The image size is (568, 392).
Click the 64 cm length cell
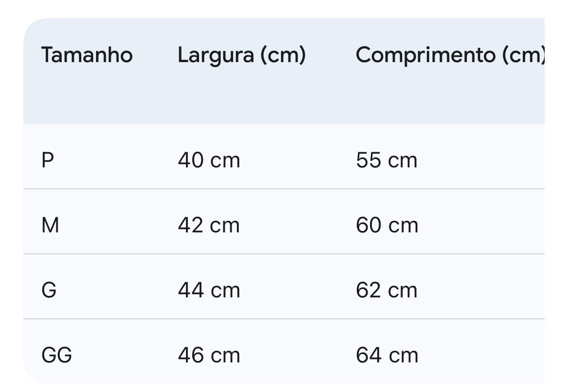click(x=387, y=355)
